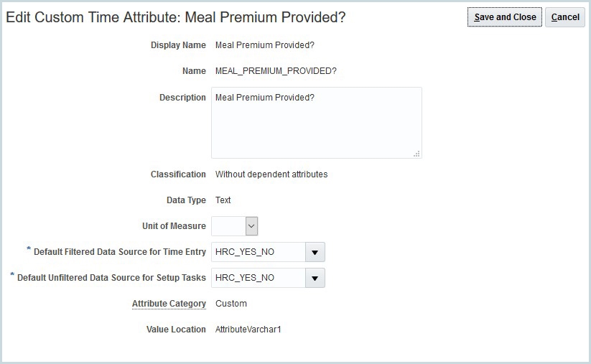
Task: Click the Value Location label
Action: (176, 330)
